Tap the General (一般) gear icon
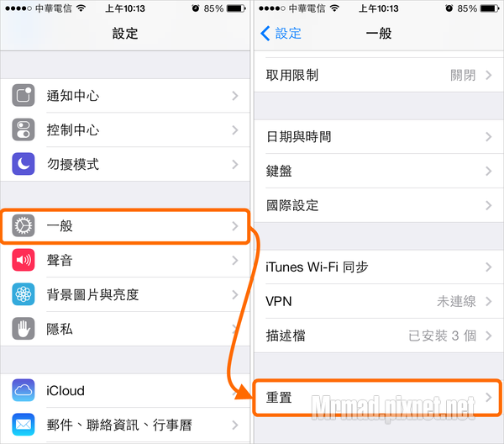This screenshot has height=444, width=504. point(24,226)
